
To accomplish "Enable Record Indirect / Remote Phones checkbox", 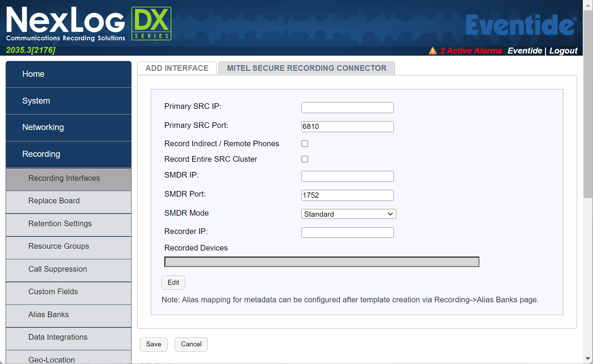I will pyautogui.click(x=305, y=144).
